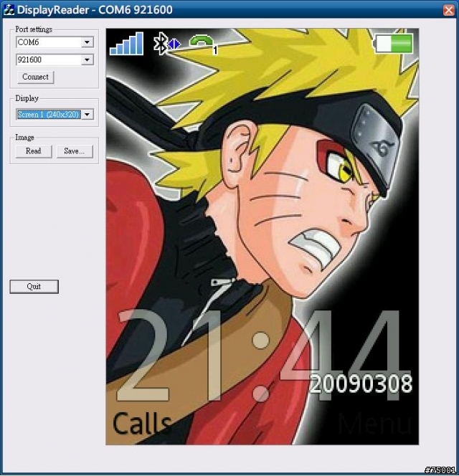Open the 921600 baud rate dropdown arrow

coord(87,59)
